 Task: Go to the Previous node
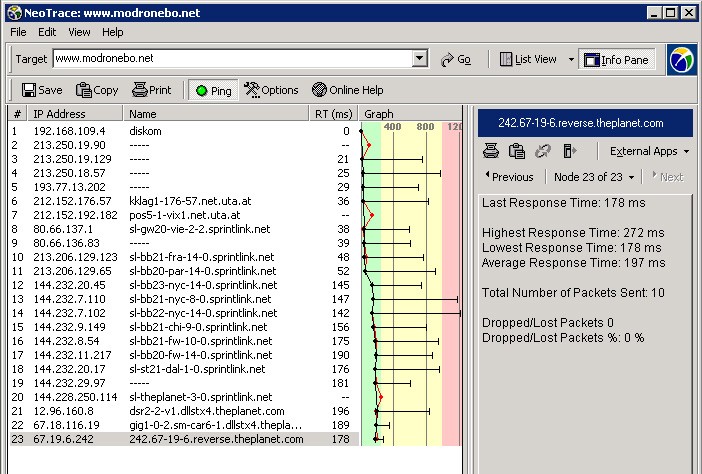click(509, 177)
